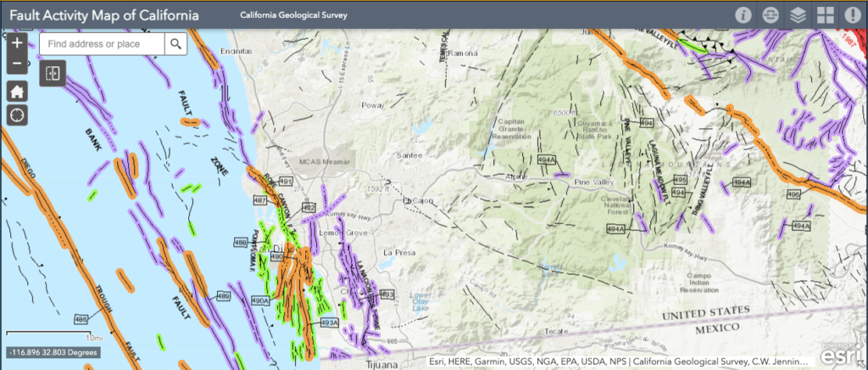Click the California Geological Survey subtitle
868x370 pixels.
point(293,15)
